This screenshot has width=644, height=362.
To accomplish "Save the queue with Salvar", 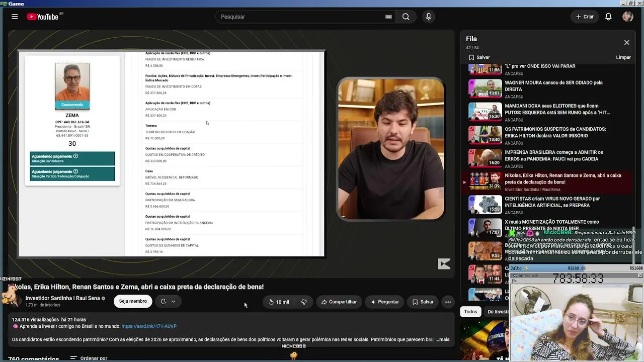I will (x=479, y=57).
